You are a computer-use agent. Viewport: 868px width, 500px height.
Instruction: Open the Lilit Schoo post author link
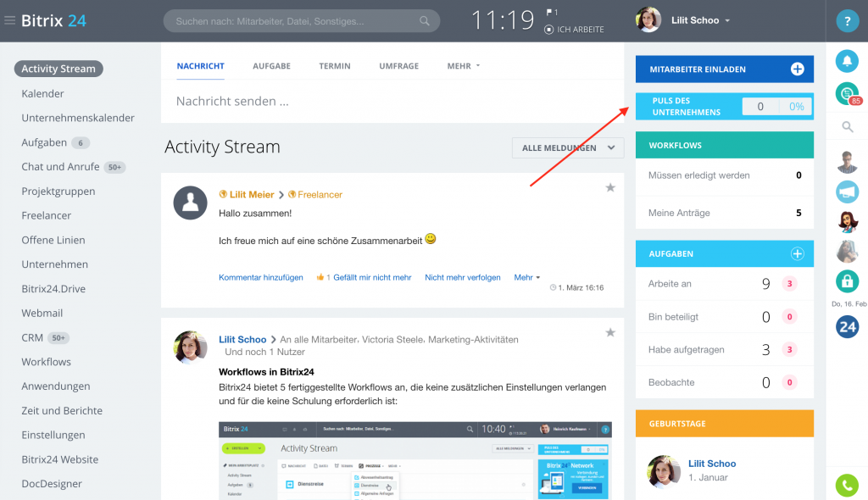(242, 340)
